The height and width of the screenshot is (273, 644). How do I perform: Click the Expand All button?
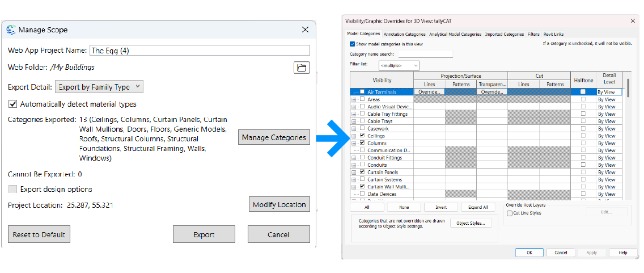coord(478,207)
